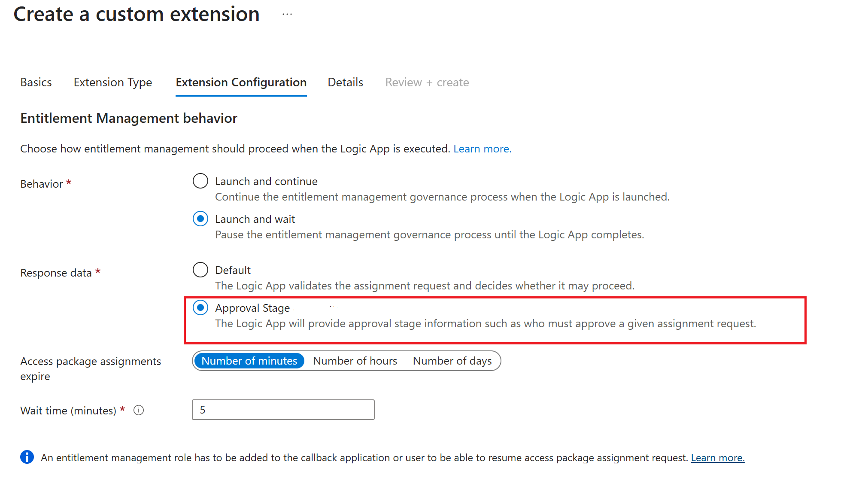Open the ellipsis menu next to page title
Screen dimensions: 868x499
[287, 14]
